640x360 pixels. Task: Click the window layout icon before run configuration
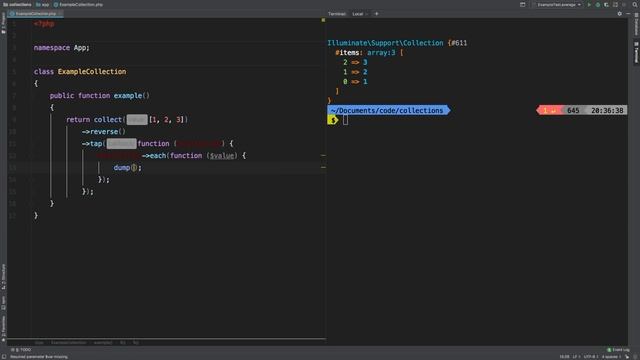tap(522, 4)
